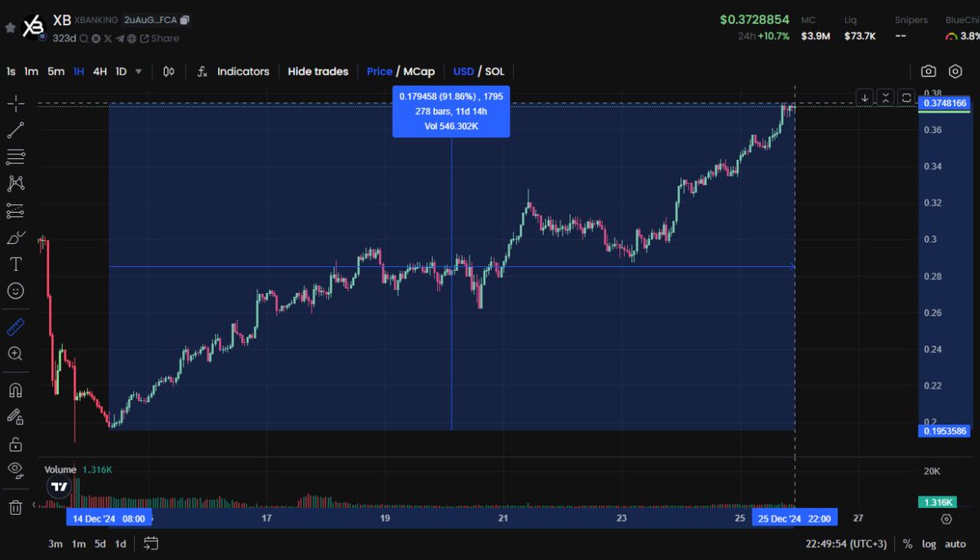Select the long/short position forecasting tool
The height and width of the screenshot is (560, 980).
pyautogui.click(x=16, y=211)
